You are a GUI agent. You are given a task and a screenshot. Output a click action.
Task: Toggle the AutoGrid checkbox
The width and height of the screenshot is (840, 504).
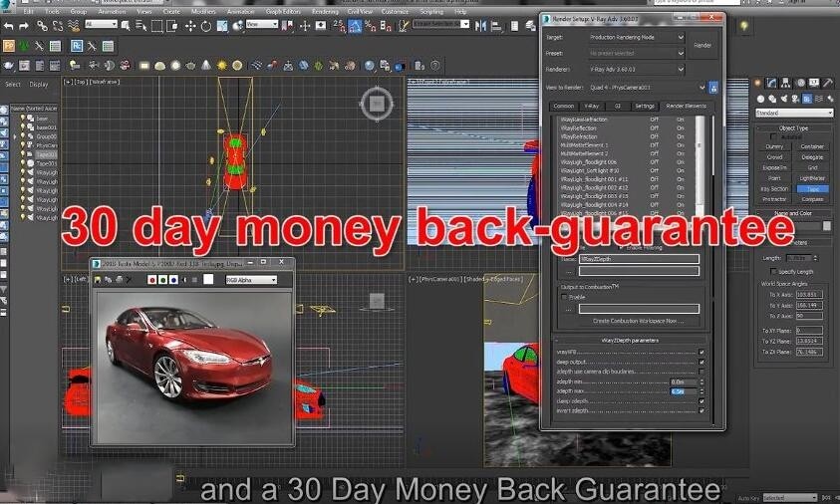773,136
